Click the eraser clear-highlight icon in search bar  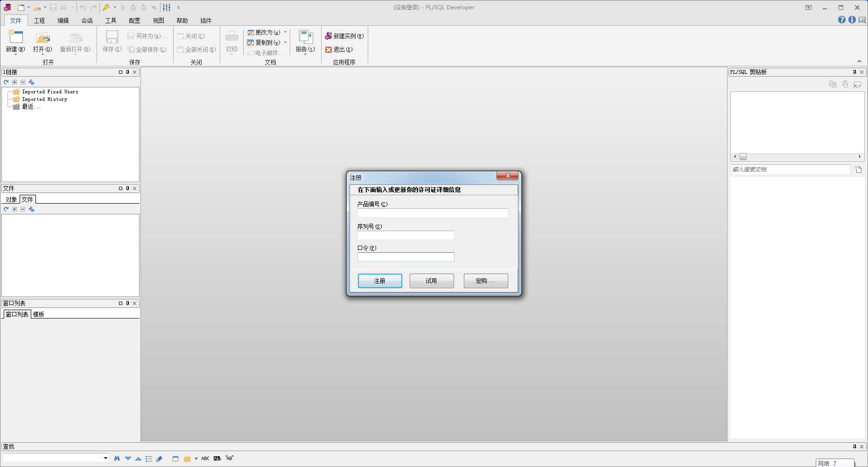[159, 459]
